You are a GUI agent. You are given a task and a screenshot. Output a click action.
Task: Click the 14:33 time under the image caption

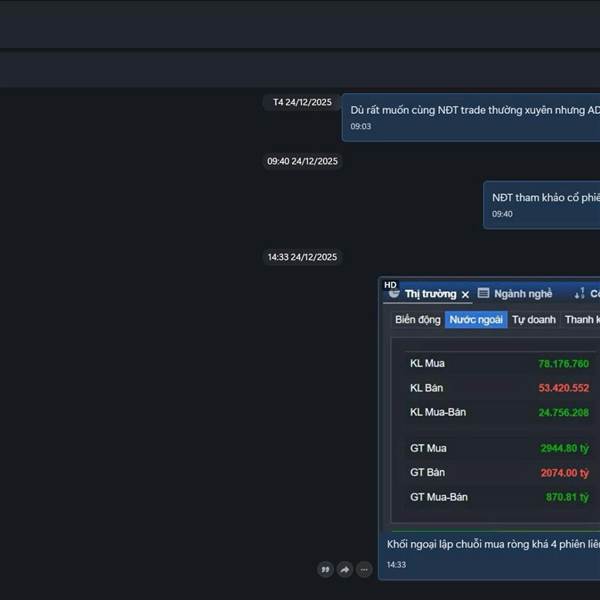click(396, 565)
